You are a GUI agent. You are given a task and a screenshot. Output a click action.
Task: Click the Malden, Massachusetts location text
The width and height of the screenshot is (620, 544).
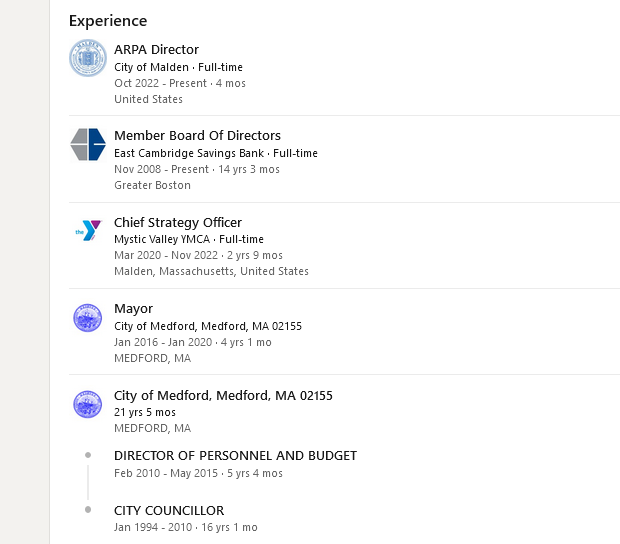(x=211, y=271)
